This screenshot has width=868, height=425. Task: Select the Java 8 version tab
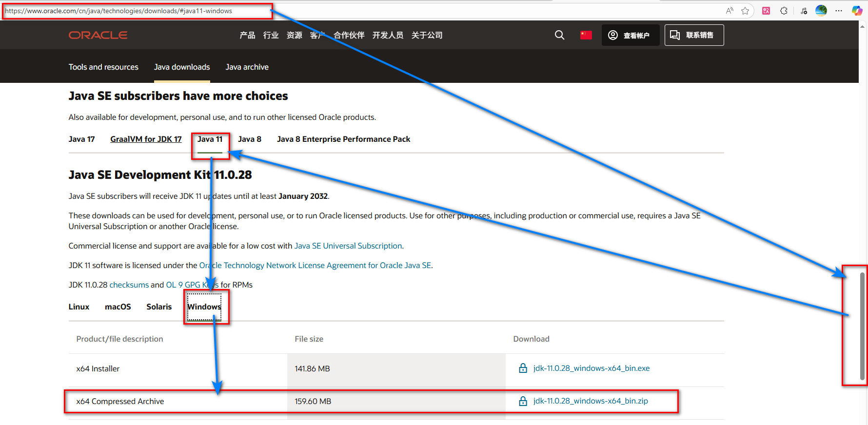tap(250, 139)
